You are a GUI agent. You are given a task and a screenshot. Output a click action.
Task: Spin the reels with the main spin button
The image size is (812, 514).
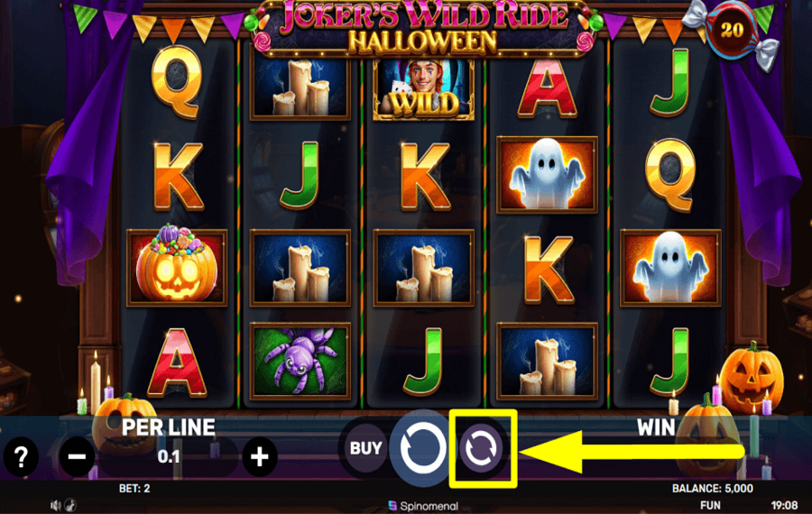pyautogui.click(x=422, y=448)
